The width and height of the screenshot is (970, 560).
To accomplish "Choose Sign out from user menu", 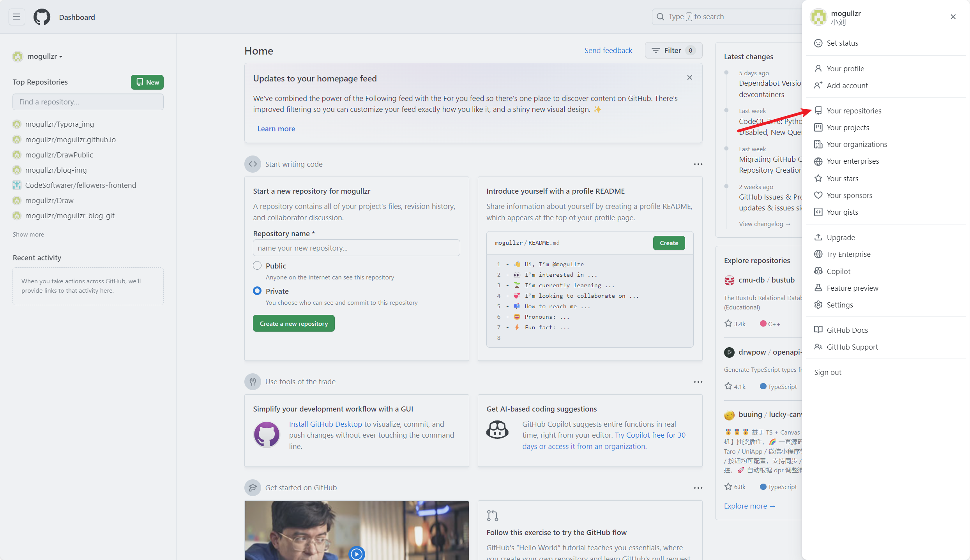I will tap(827, 372).
